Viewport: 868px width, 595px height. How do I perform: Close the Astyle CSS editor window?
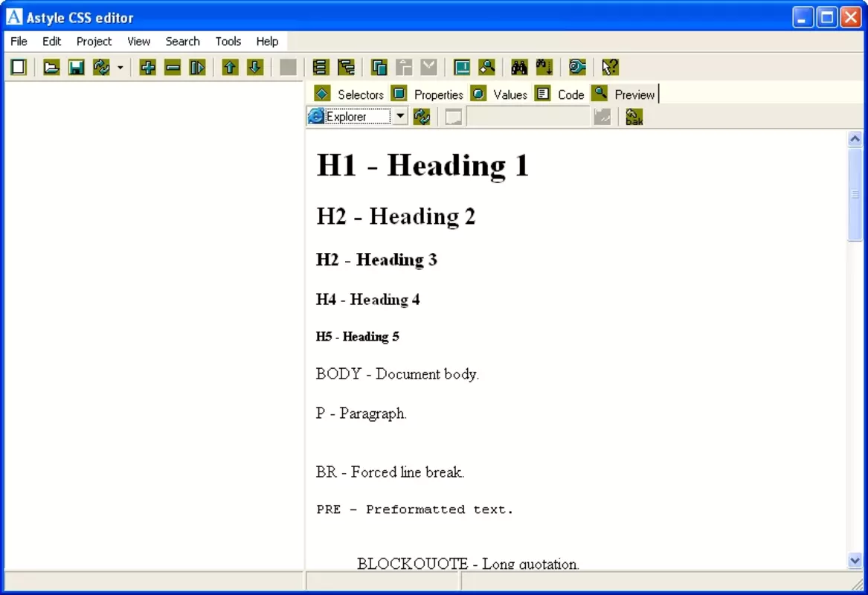851,17
